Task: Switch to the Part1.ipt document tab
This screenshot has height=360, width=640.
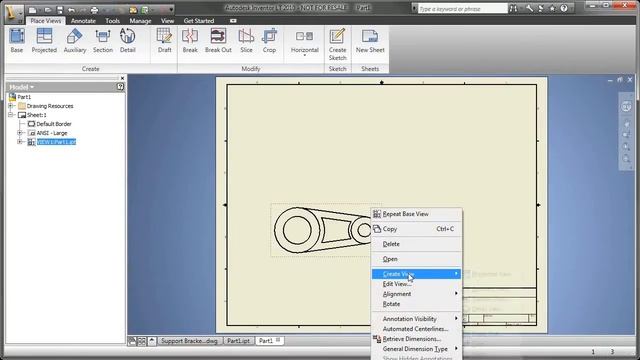Action: [x=238, y=341]
